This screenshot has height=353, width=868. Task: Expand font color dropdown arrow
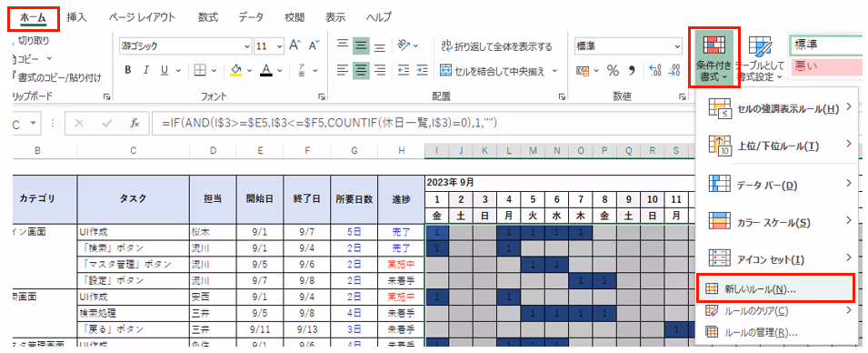280,70
